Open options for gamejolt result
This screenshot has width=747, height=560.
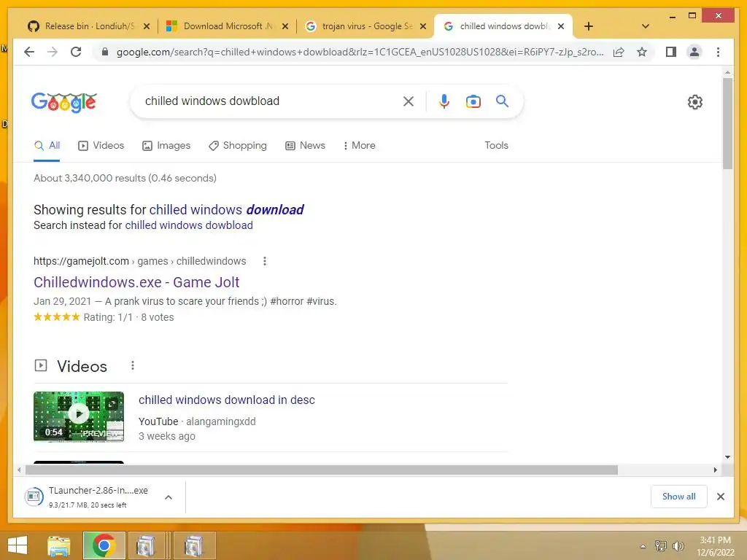click(x=265, y=261)
